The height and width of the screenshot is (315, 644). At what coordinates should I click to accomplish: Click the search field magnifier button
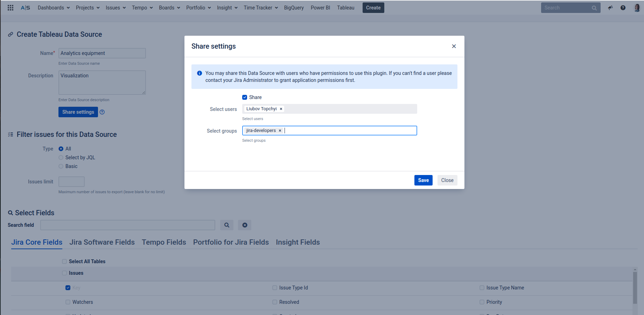tap(227, 225)
